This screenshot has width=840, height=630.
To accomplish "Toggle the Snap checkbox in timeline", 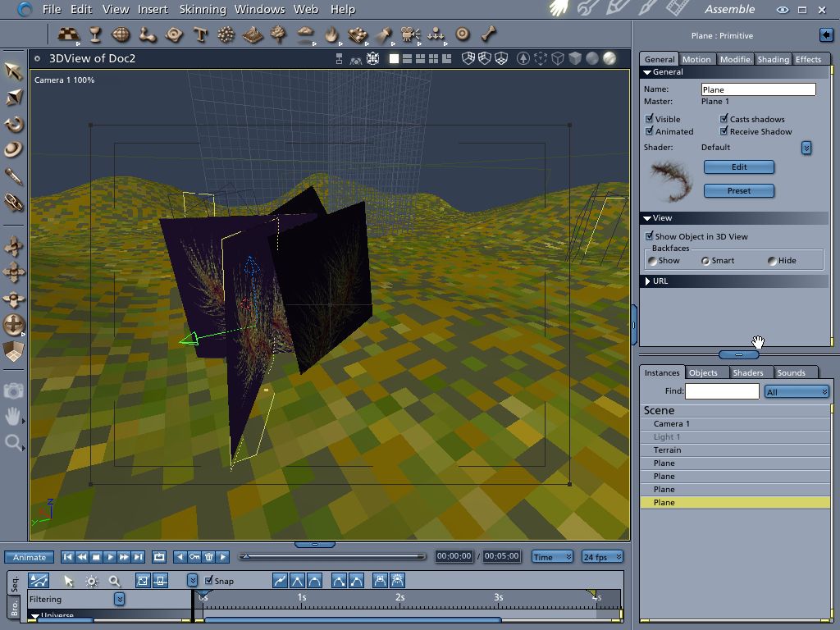I will click(208, 581).
